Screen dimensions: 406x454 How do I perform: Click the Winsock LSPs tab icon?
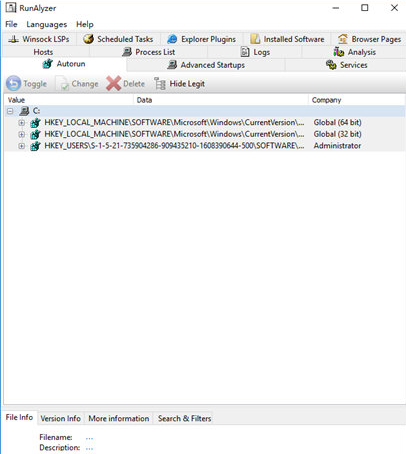pyautogui.click(x=13, y=39)
